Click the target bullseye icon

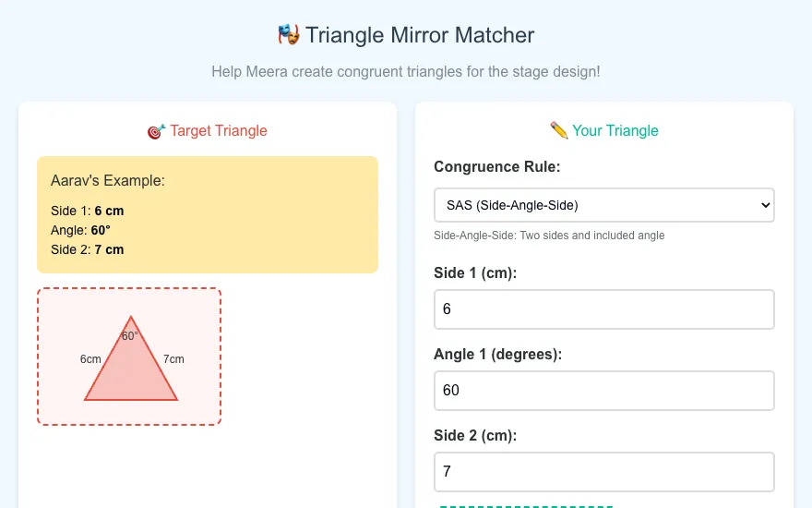pyautogui.click(x=156, y=131)
